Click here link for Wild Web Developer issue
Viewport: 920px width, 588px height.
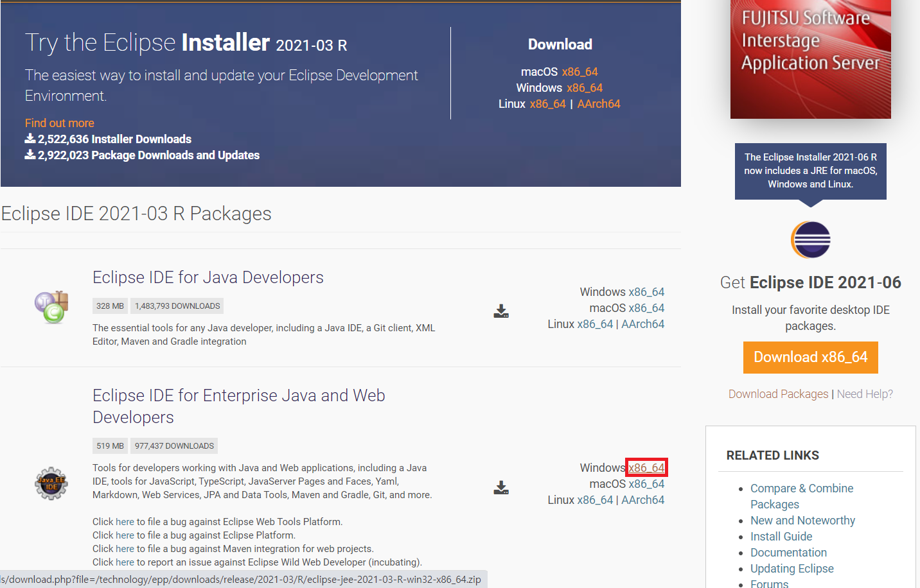[125, 562]
